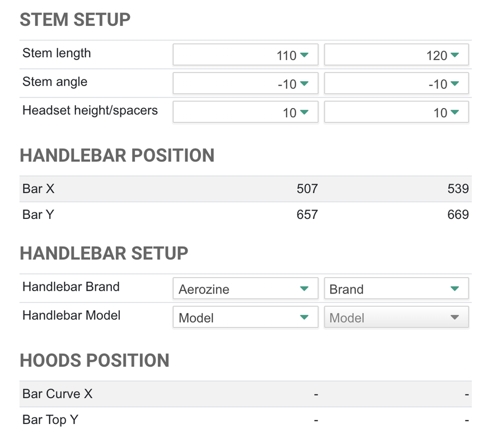Screen dimensions: 483x448
Task: Click the Stem length label
Action: [x=57, y=53]
